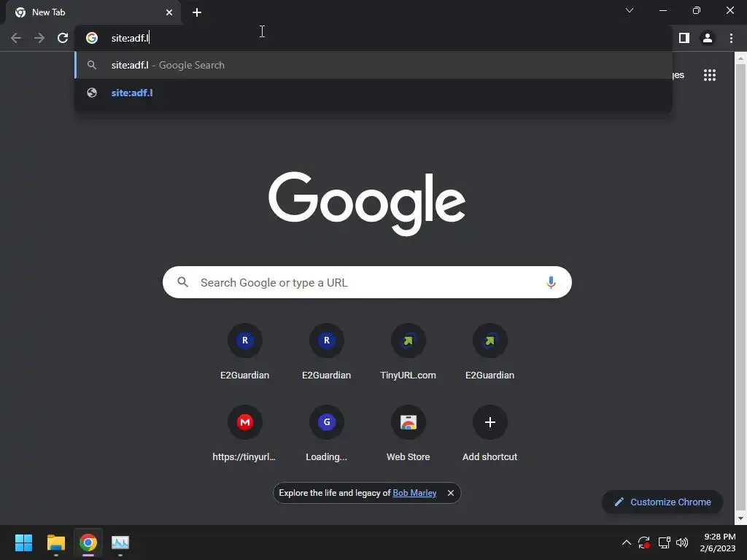Click the Google logo
Screen dimensions: 747x560
[367, 203]
